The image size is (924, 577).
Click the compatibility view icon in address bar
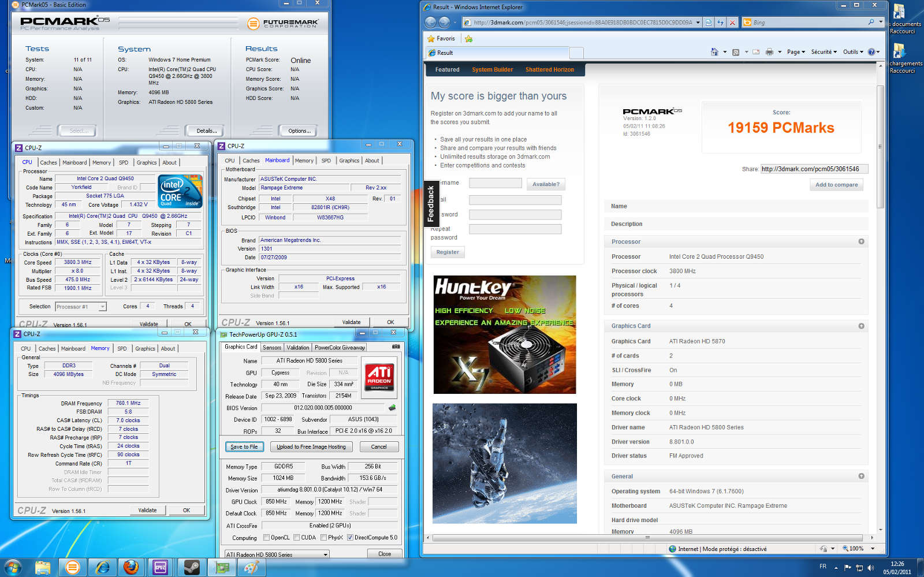click(x=709, y=23)
